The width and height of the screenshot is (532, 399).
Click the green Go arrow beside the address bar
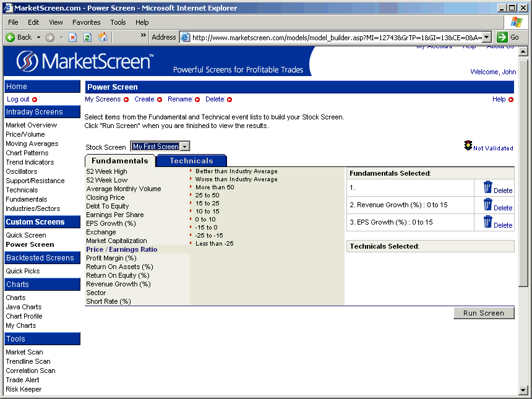[x=503, y=36]
